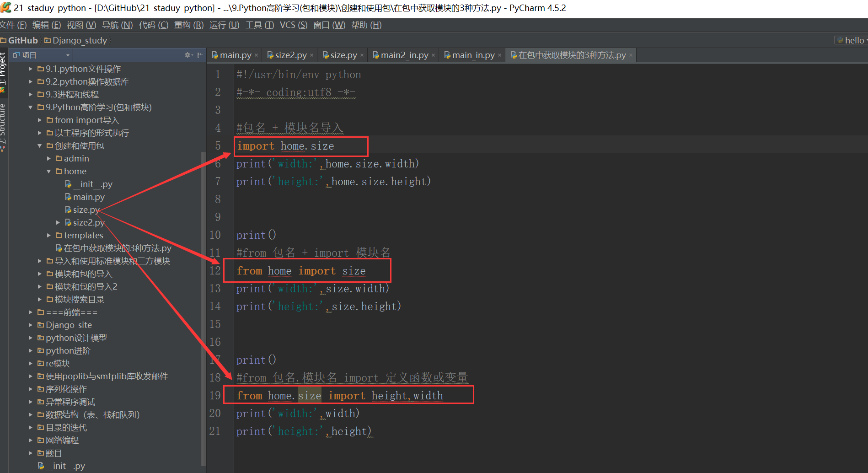Expand the 以主程序的形式执行 folder
The width and height of the screenshot is (868, 473).
click(x=39, y=133)
